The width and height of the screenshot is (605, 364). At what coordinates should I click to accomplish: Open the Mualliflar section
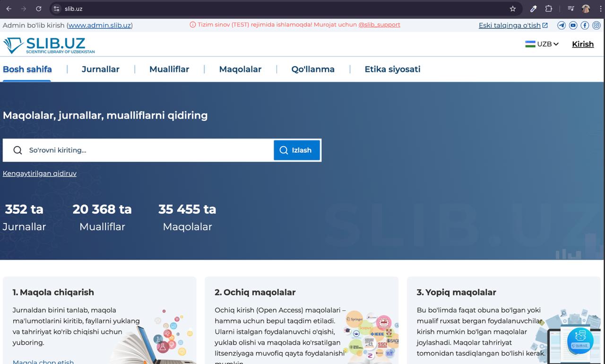point(169,69)
